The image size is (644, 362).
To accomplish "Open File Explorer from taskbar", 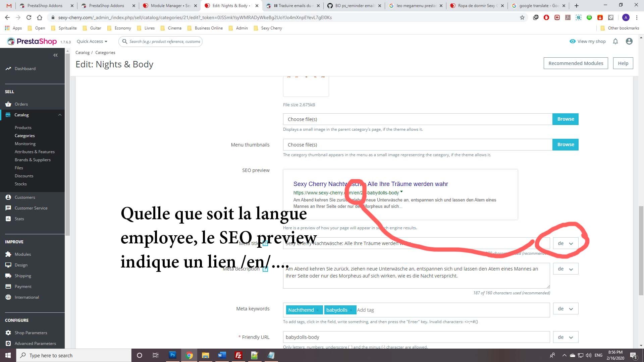I will click(205, 355).
